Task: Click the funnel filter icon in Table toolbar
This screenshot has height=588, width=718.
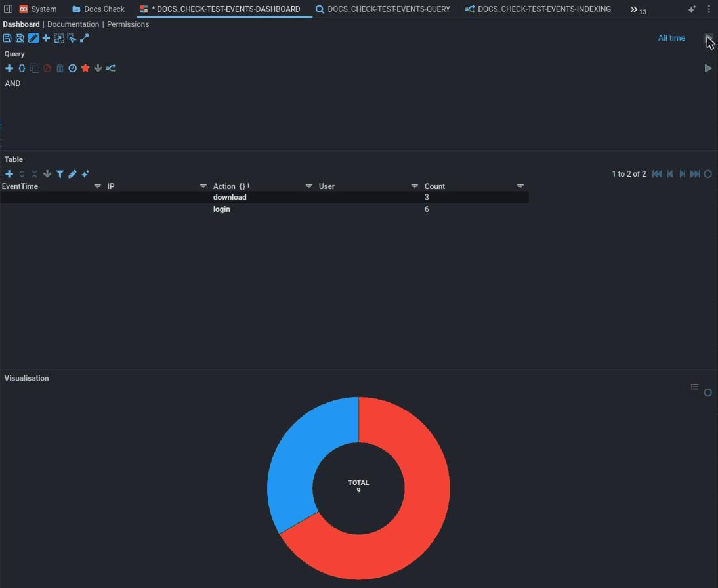Action: [x=60, y=174]
